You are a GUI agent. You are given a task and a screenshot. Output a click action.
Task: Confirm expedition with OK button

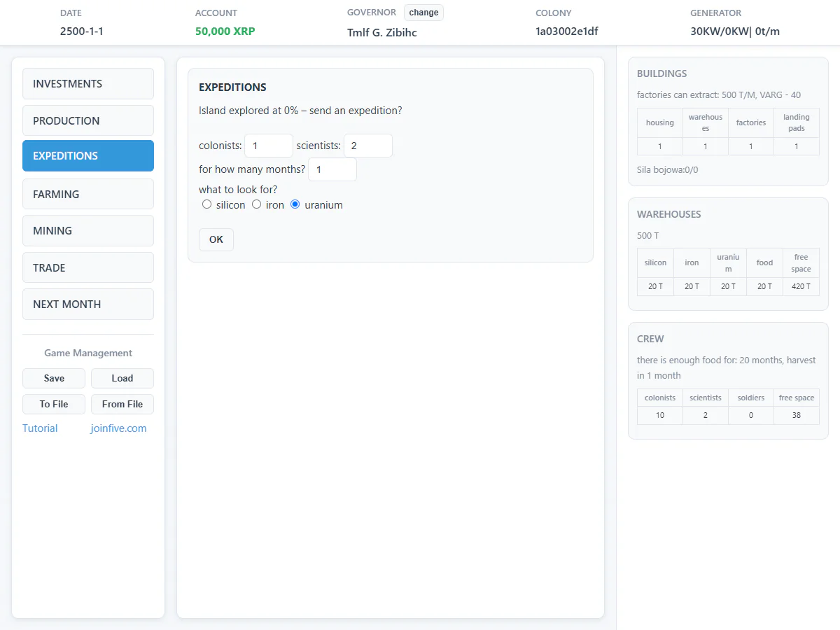pos(216,239)
